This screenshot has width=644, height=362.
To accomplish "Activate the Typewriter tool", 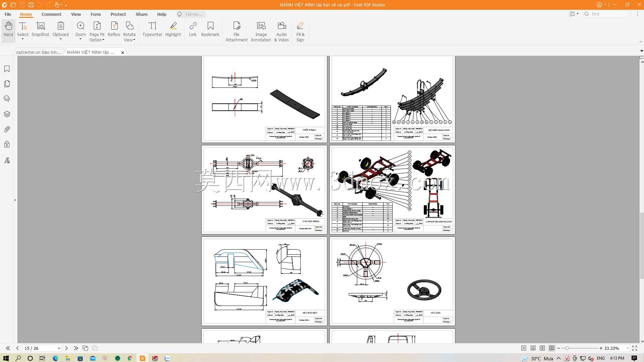I will pyautogui.click(x=152, y=29).
